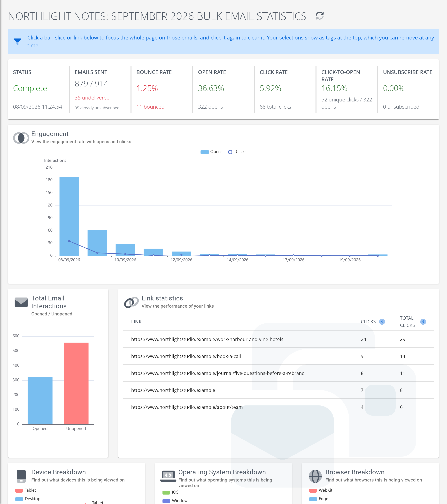Click the 10/09/2026 opens bar
Image resolution: width=447 pixels, height=504 pixels.
[x=125, y=250]
